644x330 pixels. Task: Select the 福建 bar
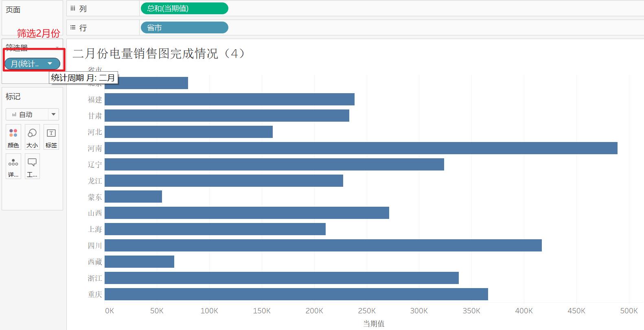[x=230, y=99]
